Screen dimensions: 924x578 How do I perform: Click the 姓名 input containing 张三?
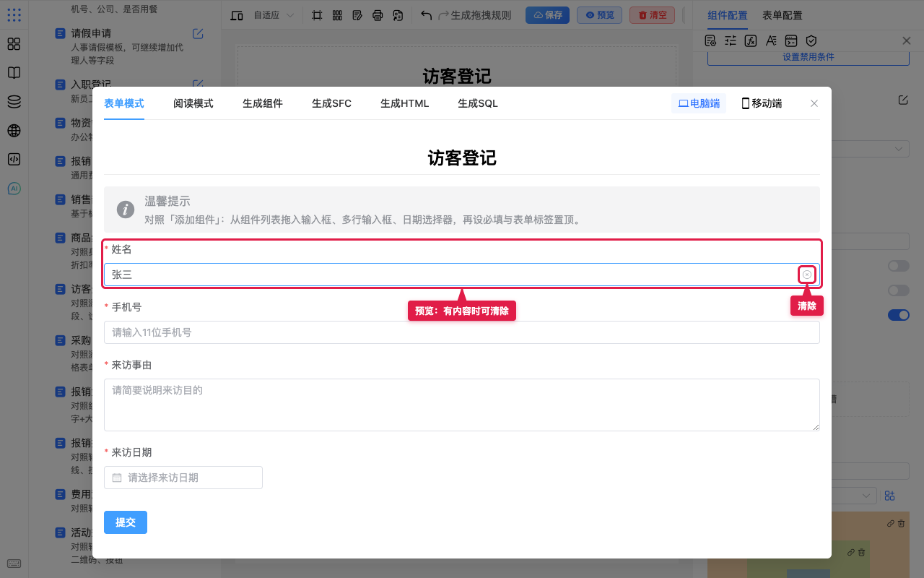[x=462, y=275]
